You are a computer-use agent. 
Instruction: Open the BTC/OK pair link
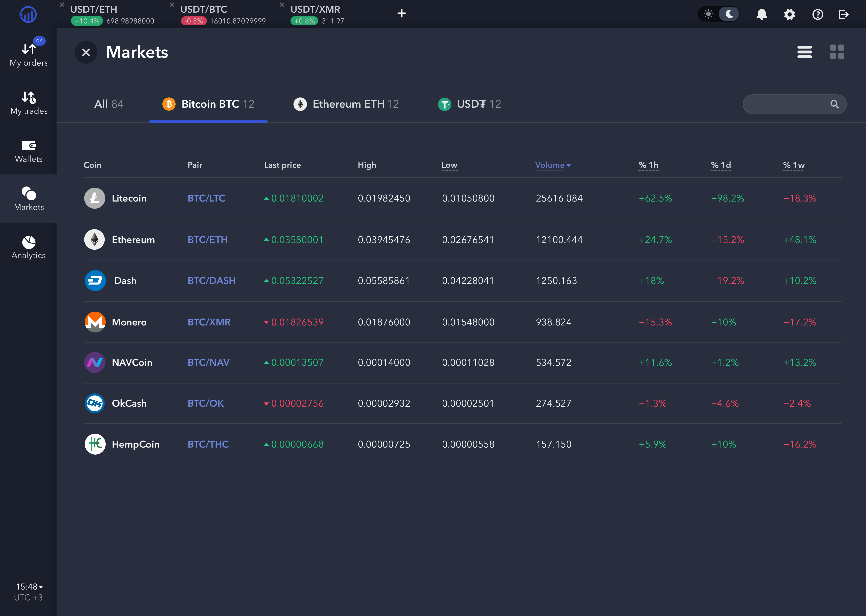tap(206, 403)
